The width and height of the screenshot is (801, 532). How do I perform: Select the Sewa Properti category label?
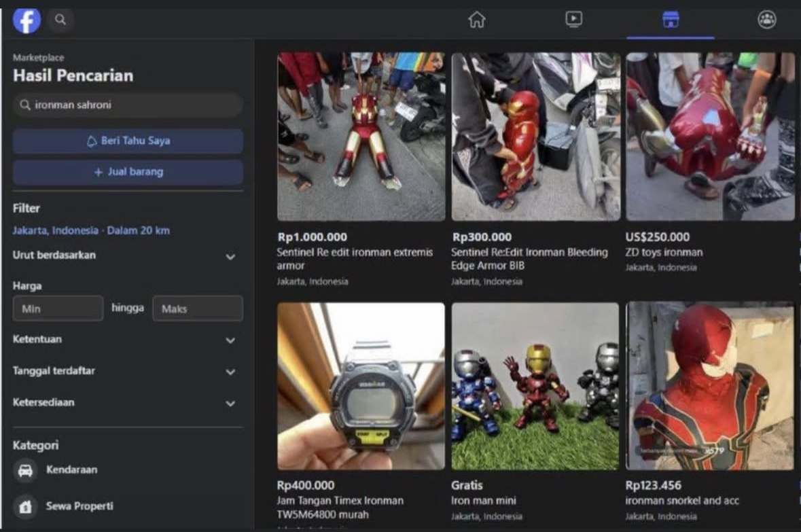click(x=79, y=506)
